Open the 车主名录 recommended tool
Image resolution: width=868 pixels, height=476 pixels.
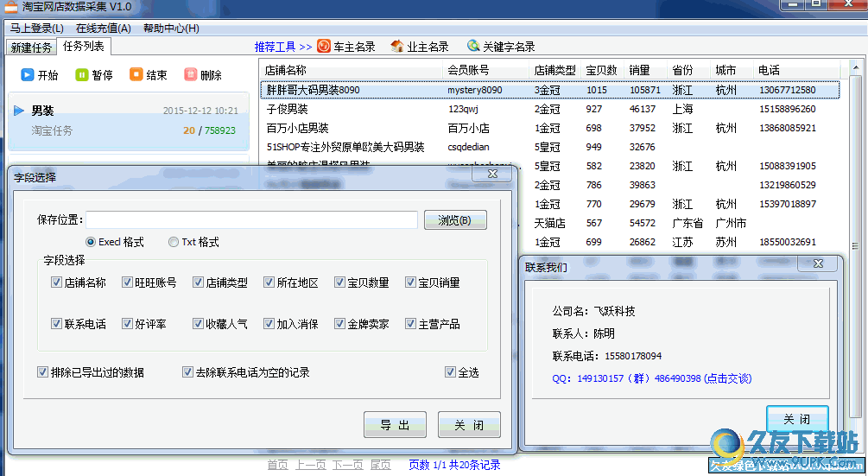coord(346,47)
